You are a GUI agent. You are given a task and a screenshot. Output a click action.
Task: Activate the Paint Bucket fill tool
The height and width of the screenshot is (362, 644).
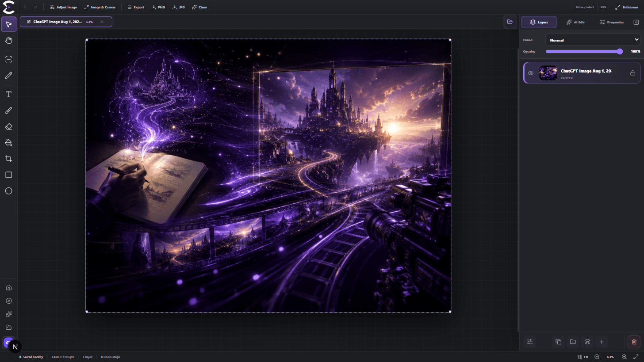(8, 143)
